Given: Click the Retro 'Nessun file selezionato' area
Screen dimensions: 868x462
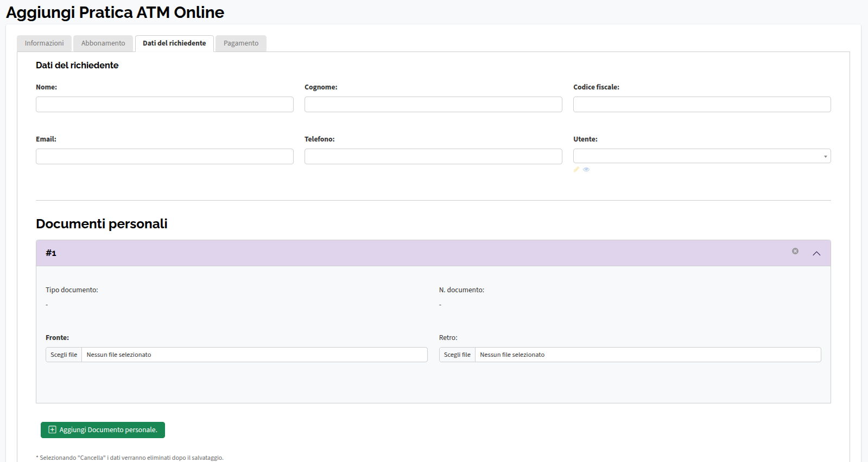Looking at the screenshot, I should pos(647,355).
